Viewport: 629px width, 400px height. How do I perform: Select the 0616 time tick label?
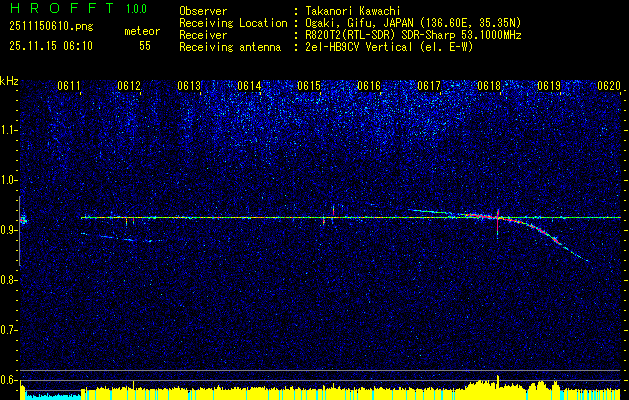click(369, 86)
